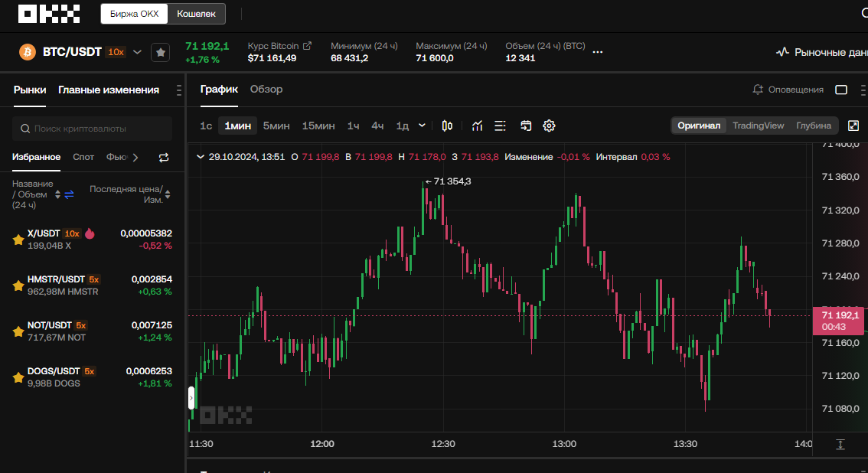
Task: Select 4ч timeframe
Action: point(377,126)
